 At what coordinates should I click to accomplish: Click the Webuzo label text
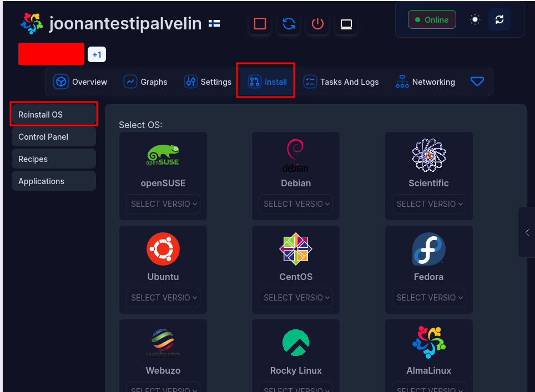pos(163,370)
